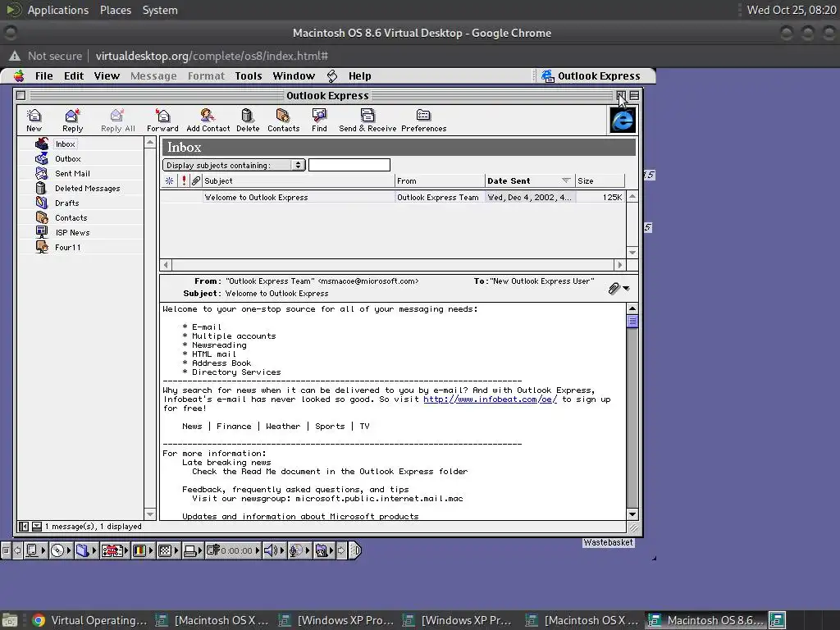Open Contacts from the toolbar
The height and width of the screenshot is (630, 840).
pos(283,120)
